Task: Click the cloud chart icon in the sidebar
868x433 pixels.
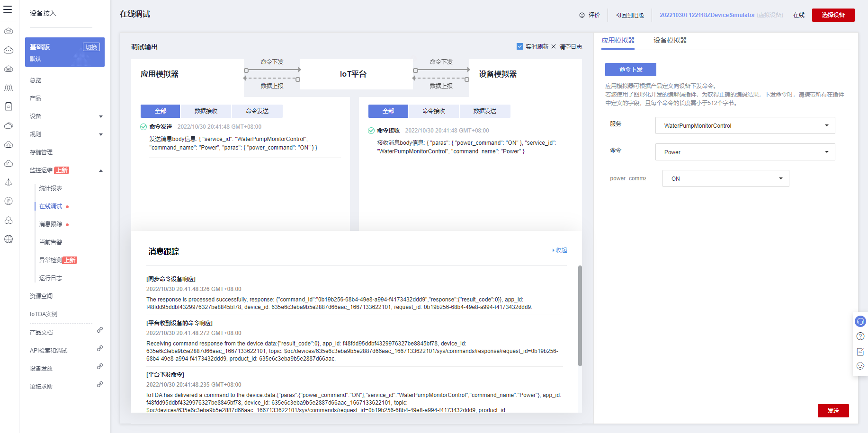Action: tap(9, 164)
